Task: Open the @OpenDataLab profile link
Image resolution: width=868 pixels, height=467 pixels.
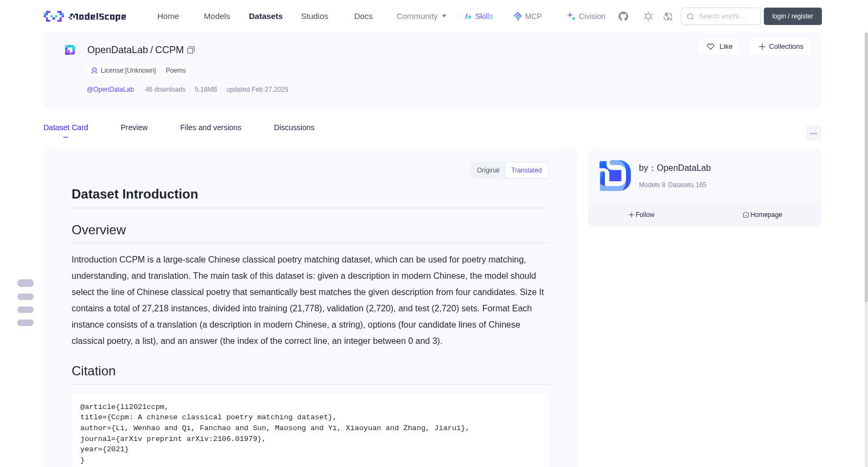Action: [110, 89]
